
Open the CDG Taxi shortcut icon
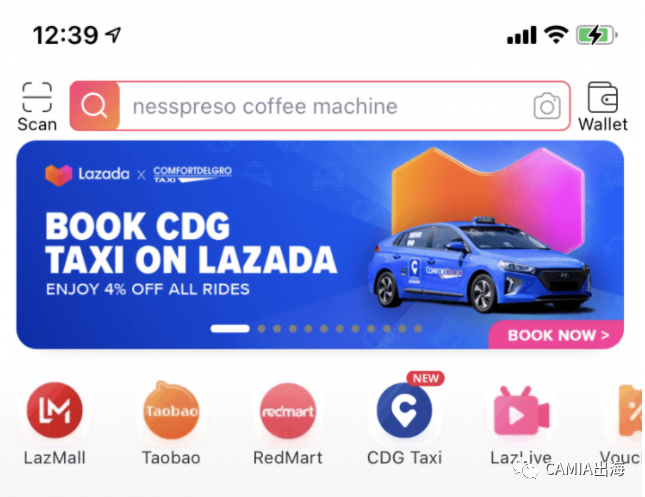(404, 410)
